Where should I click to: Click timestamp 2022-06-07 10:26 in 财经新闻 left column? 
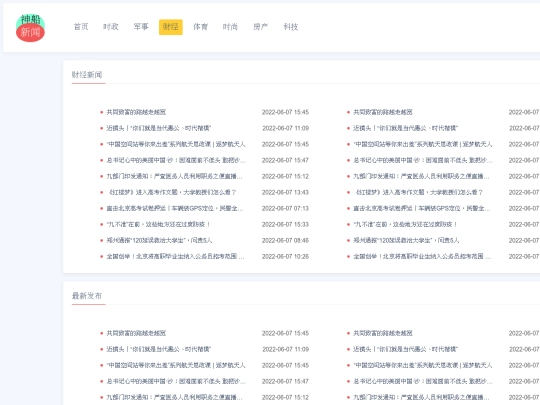coord(285,257)
